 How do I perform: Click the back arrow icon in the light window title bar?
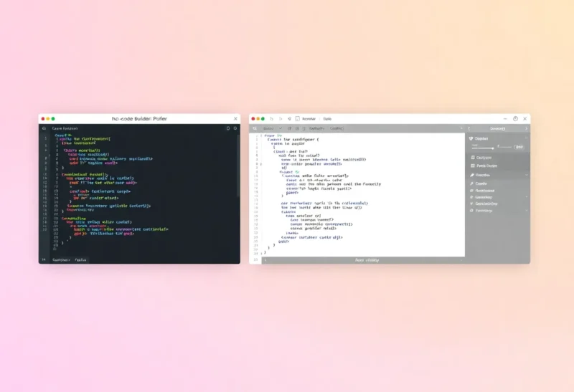coord(271,119)
